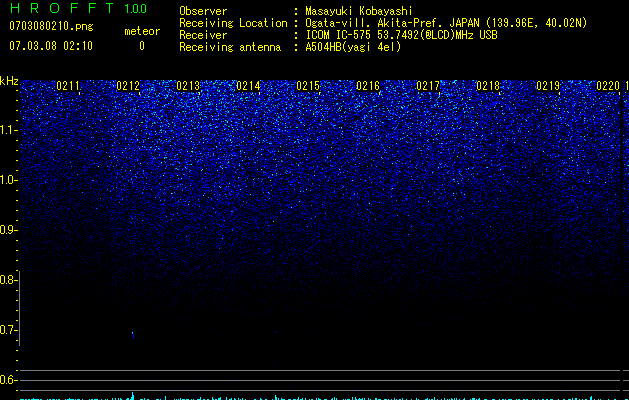The image size is (629, 400).
Task: Click the meteor count value 0
Action: [142, 46]
